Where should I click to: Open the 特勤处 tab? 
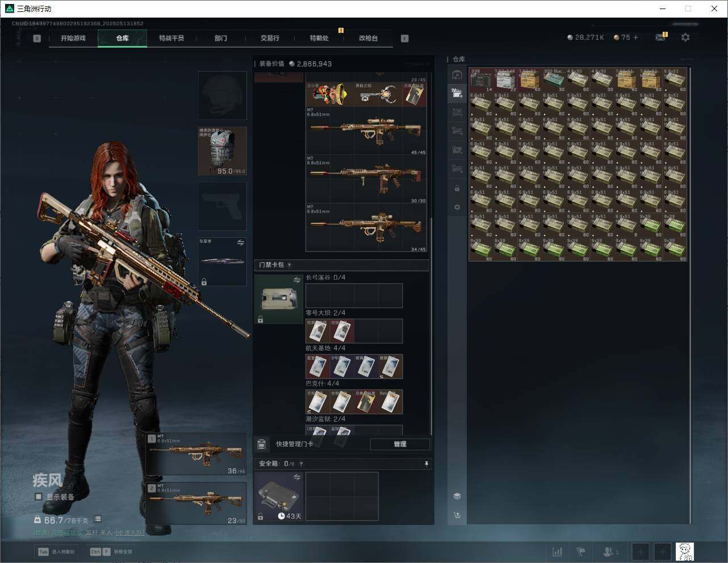click(x=319, y=38)
